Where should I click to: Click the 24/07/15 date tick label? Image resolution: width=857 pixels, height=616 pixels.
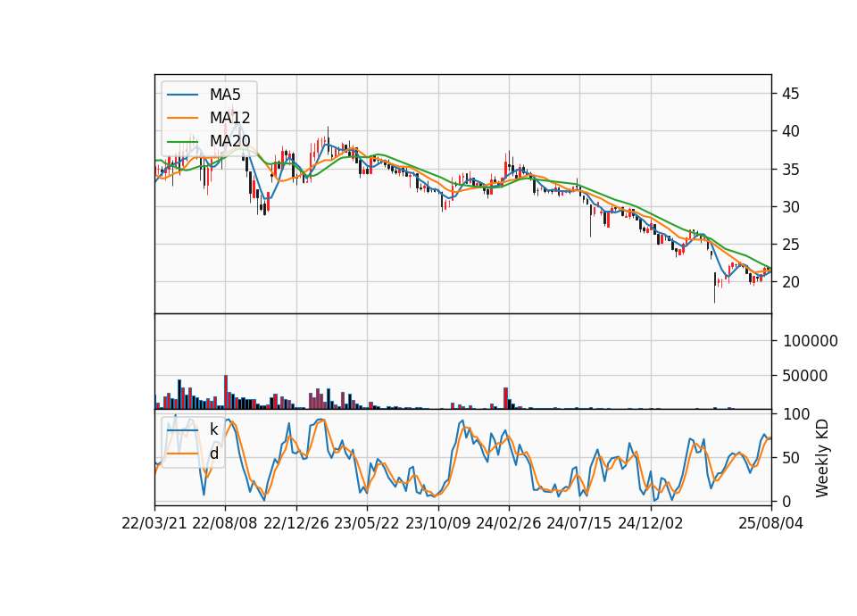coord(579,523)
